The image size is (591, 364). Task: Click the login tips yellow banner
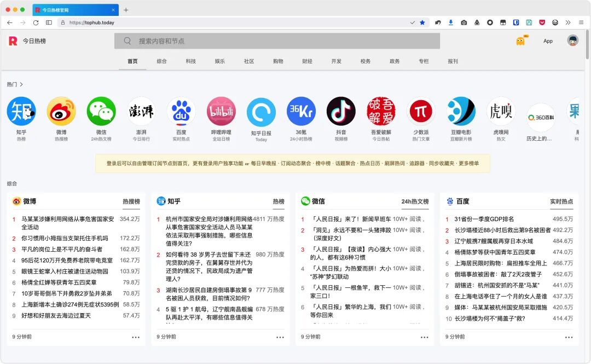tap(292, 163)
